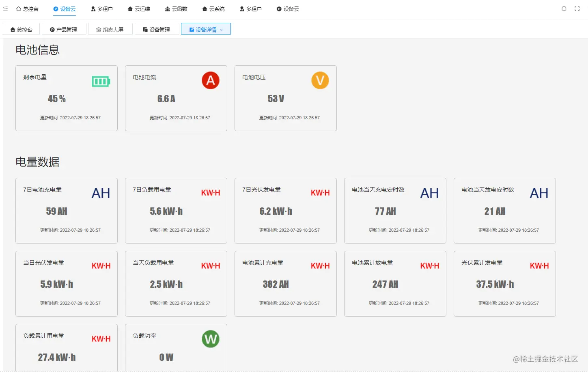The image size is (588, 373).
Task: Close the 设备详情 tab
Action: (x=222, y=30)
